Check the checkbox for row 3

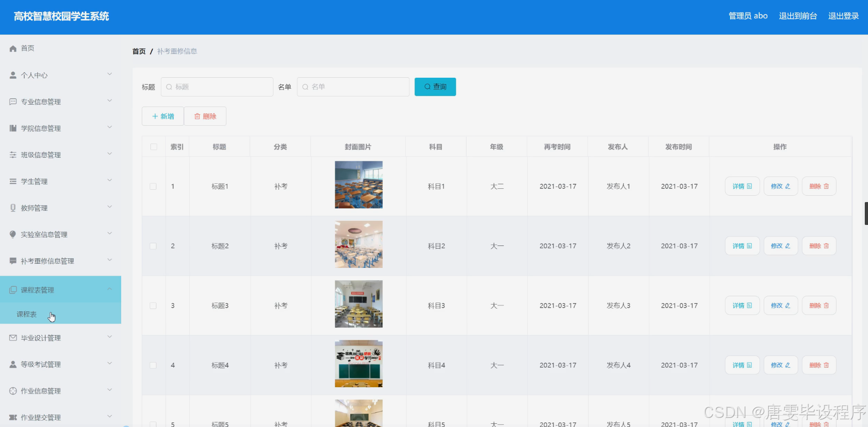[x=153, y=305]
